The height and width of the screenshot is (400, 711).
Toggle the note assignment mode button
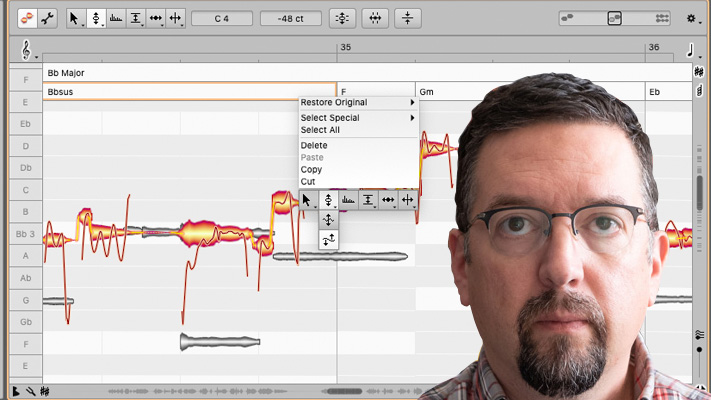46,18
